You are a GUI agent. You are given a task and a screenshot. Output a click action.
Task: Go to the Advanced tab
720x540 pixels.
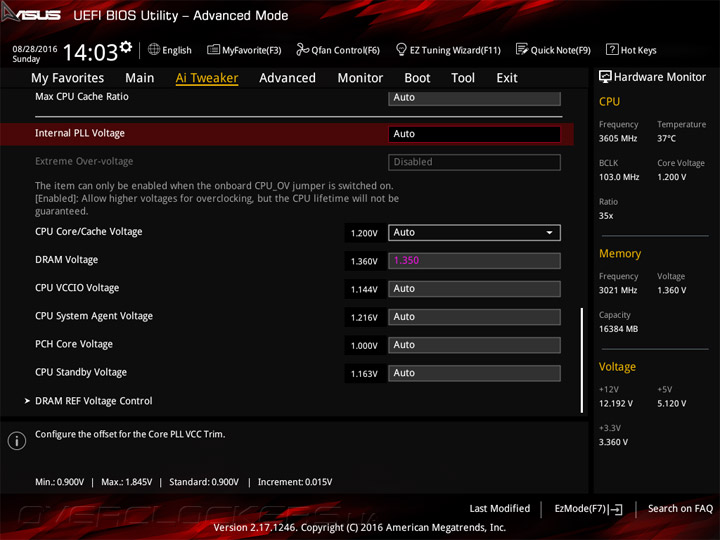tap(287, 78)
